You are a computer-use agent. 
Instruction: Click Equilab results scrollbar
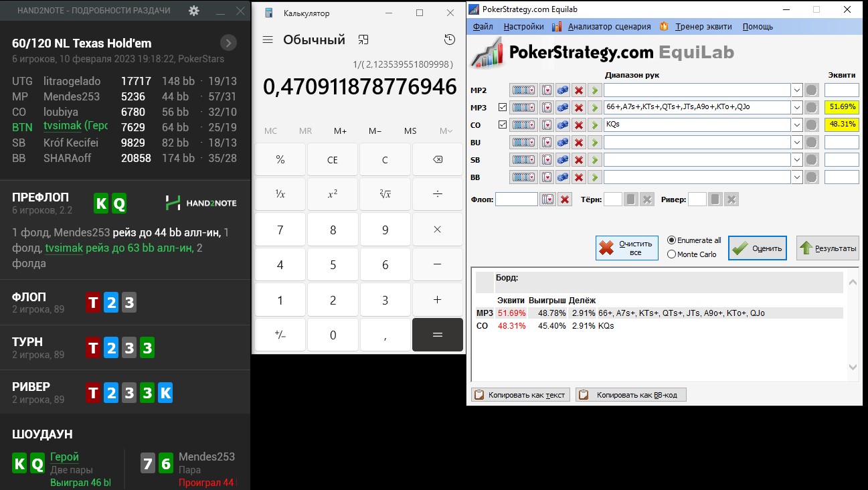[853, 324]
